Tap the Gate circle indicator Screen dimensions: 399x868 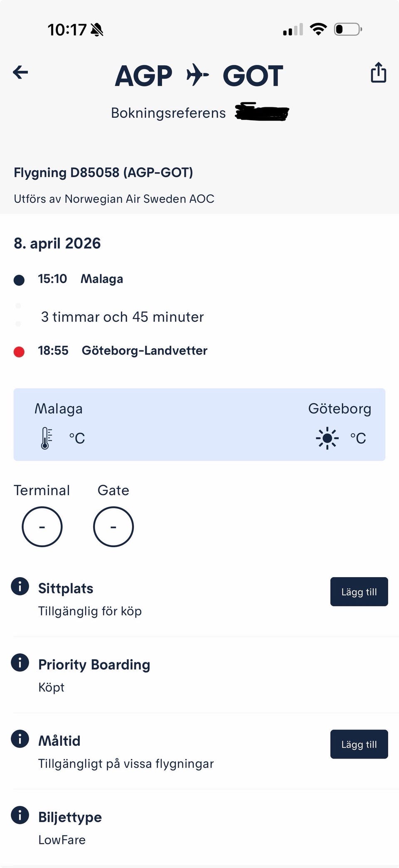pyautogui.click(x=113, y=526)
